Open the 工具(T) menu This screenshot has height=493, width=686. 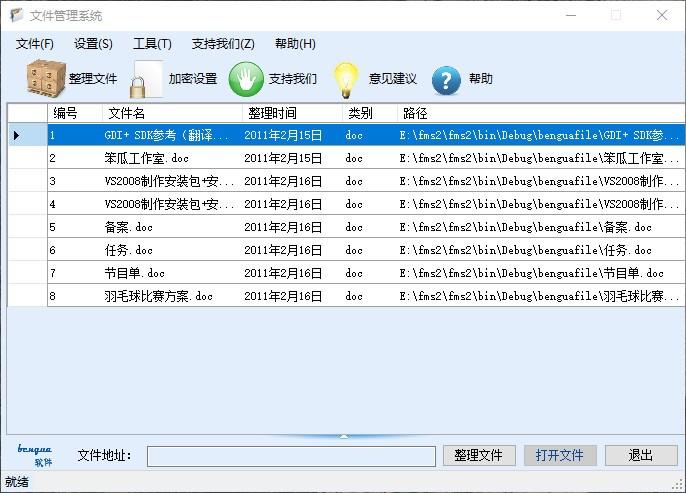pyautogui.click(x=152, y=44)
